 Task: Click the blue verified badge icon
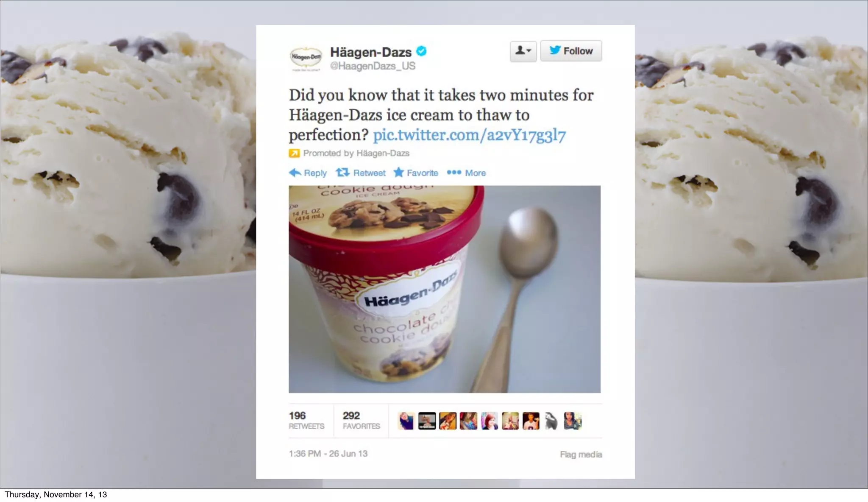[421, 51]
